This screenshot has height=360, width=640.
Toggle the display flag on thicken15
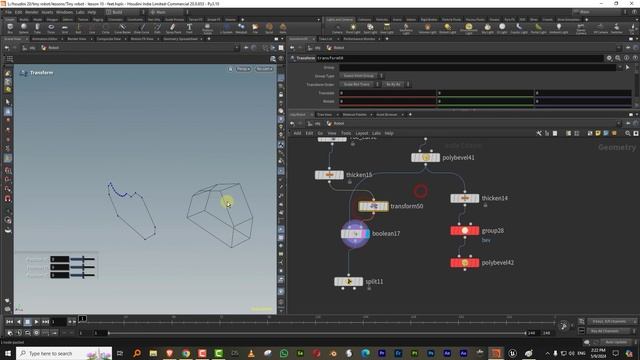click(341, 175)
